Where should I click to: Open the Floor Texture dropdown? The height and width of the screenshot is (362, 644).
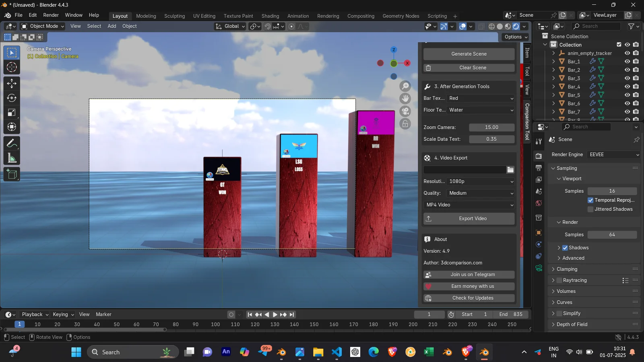point(481,110)
